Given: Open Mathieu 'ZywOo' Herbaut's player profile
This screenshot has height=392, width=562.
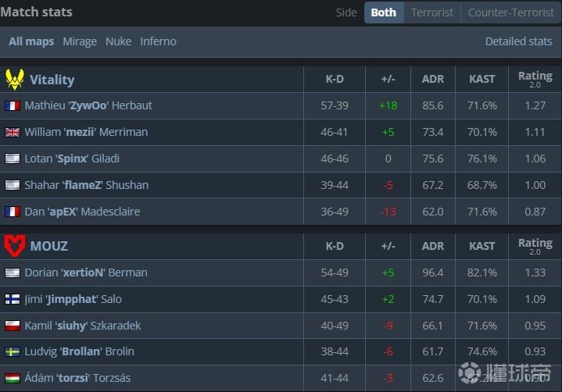Looking at the screenshot, I should tap(88, 105).
